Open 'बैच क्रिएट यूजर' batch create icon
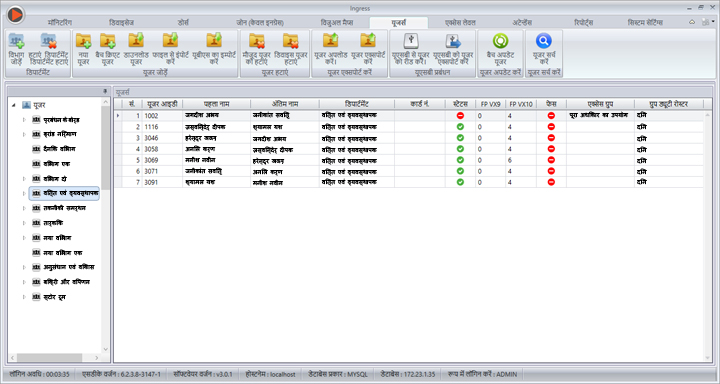This screenshot has width=720, height=384. tap(108, 41)
